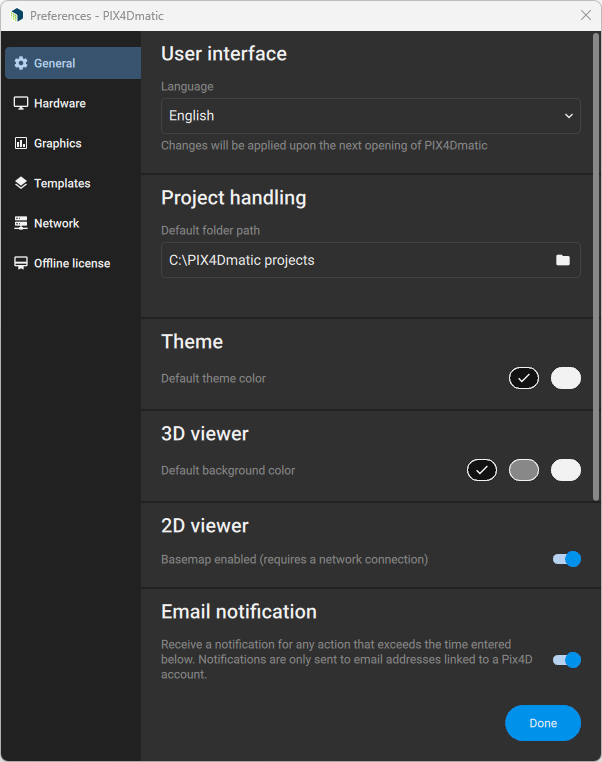Click the Hardware monitor icon
The width and height of the screenshot is (602, 762).
click(21, 103)
